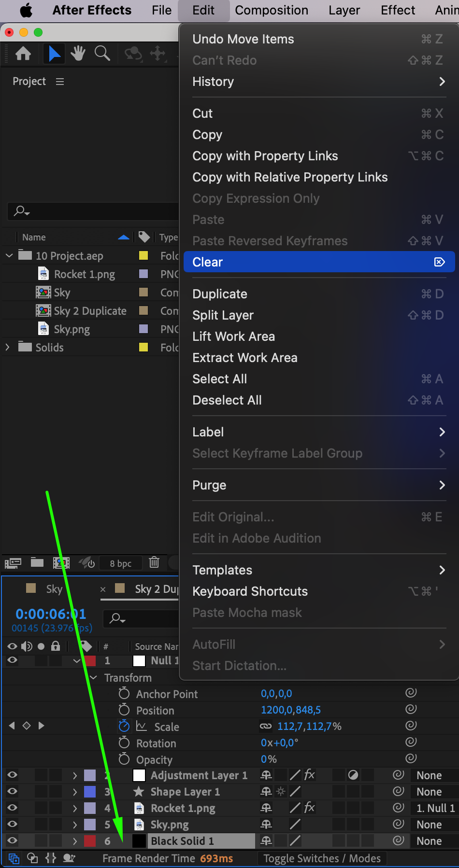Activate the Selection arrow tool
Screen dimensions: 459x868
(54, 53)
